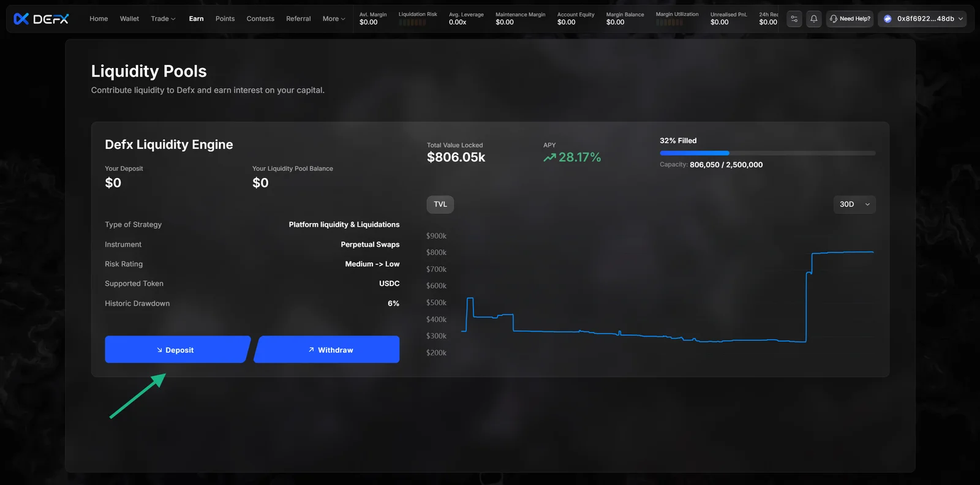The height and width of the screenshot is (485, 980).
Task: Click the Withdraw button
Action: (x=326, y=350)
